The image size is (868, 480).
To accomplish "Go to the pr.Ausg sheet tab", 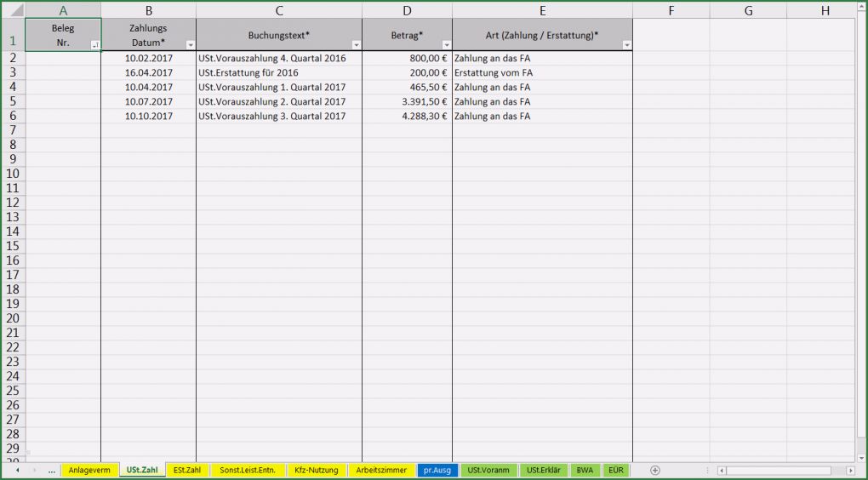I will (438, 470).
